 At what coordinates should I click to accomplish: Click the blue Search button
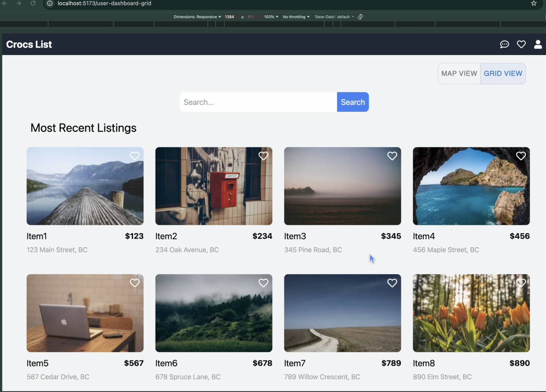pyautogui.click(x=352, y=102)
